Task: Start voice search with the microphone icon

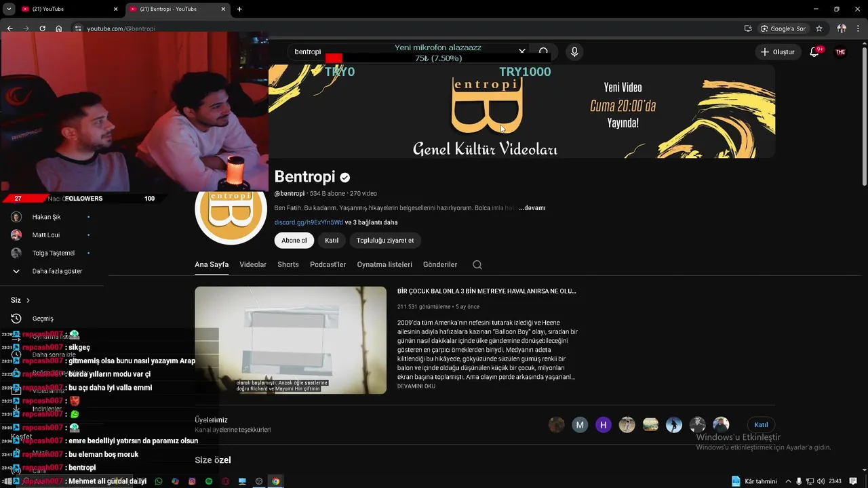Action: [574, 52]
